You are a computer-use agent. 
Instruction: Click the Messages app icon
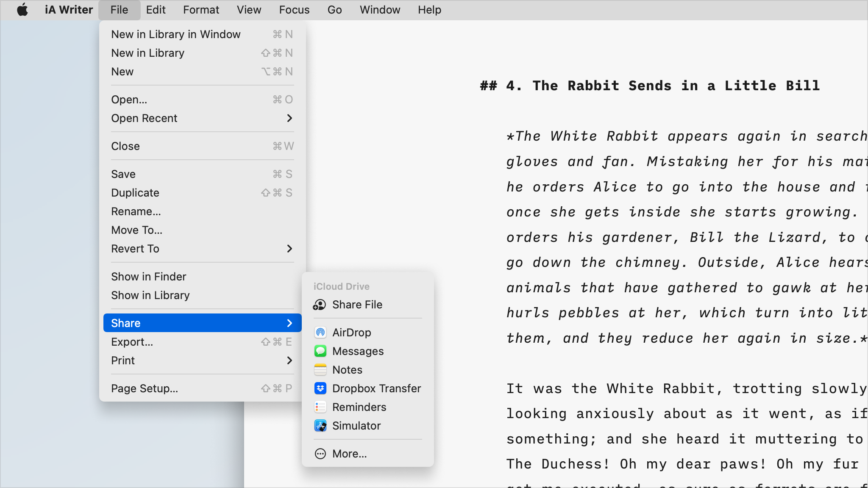tap(320, 351)
